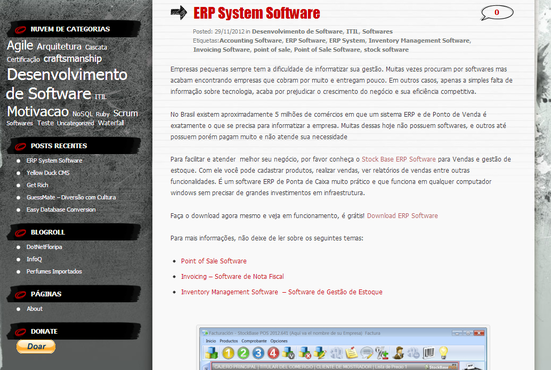Open Invoicing – Software de Nota Fiscal link

(x=232, y=277)
